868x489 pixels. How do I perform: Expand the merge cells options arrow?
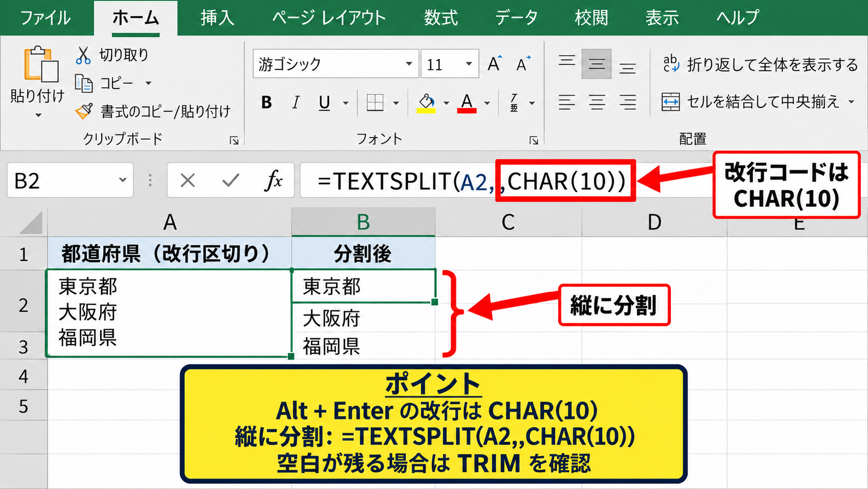pos(851,102)
